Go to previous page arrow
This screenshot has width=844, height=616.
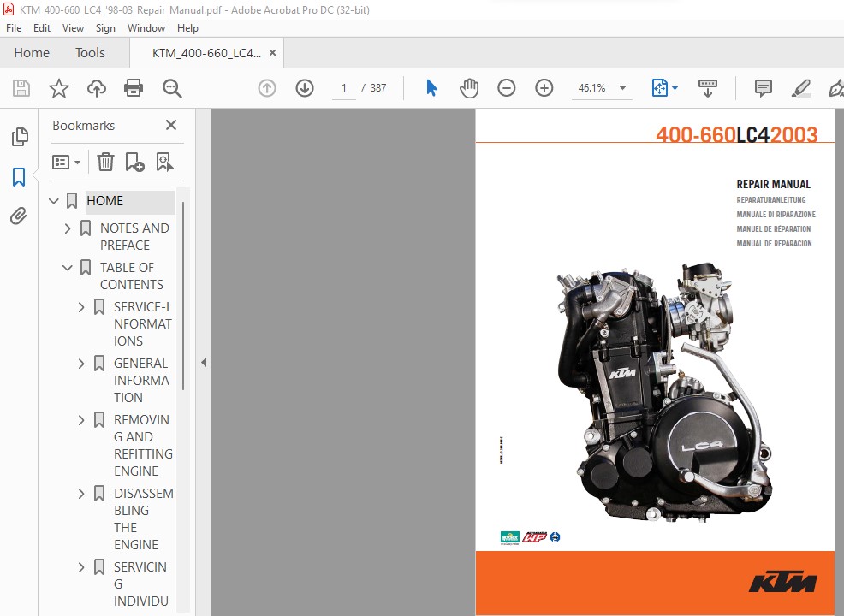267,87
